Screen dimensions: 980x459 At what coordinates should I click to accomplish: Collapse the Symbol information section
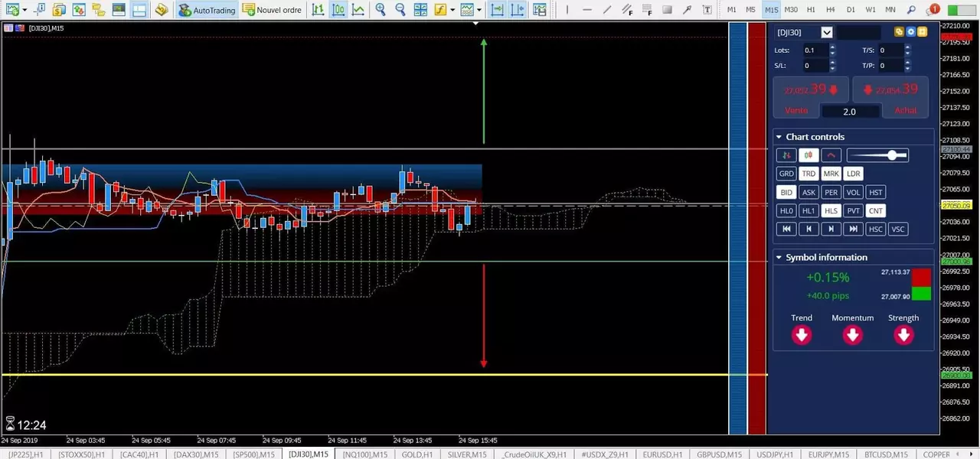point(779,258)
